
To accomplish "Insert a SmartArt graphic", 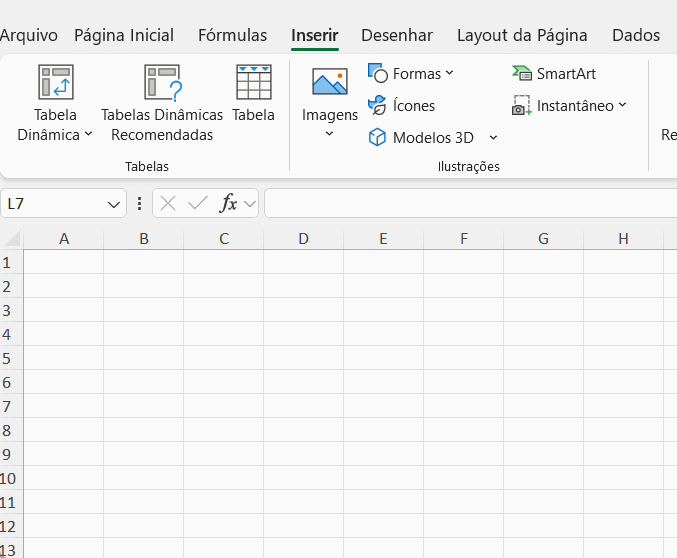I will 554,74.
